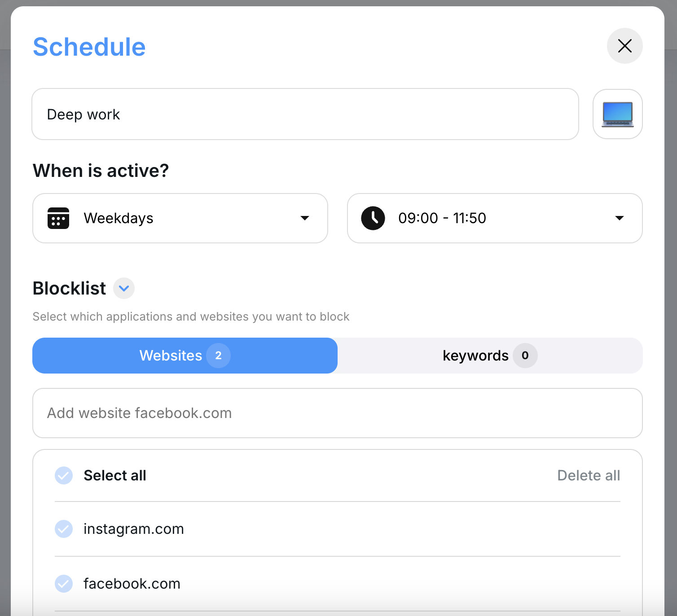The image size is (677, 616).
Task: Click the Select all label
Action: coord(115,475)
